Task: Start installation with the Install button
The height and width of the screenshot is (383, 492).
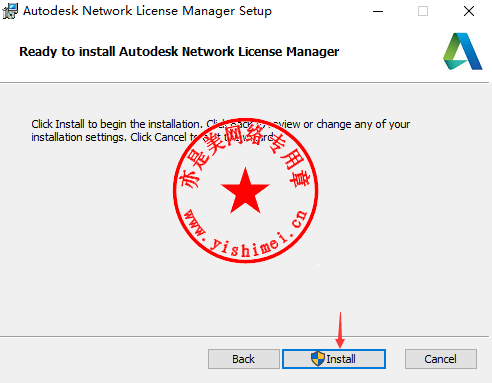Action: pyautogui.click(x=334, y=359)
